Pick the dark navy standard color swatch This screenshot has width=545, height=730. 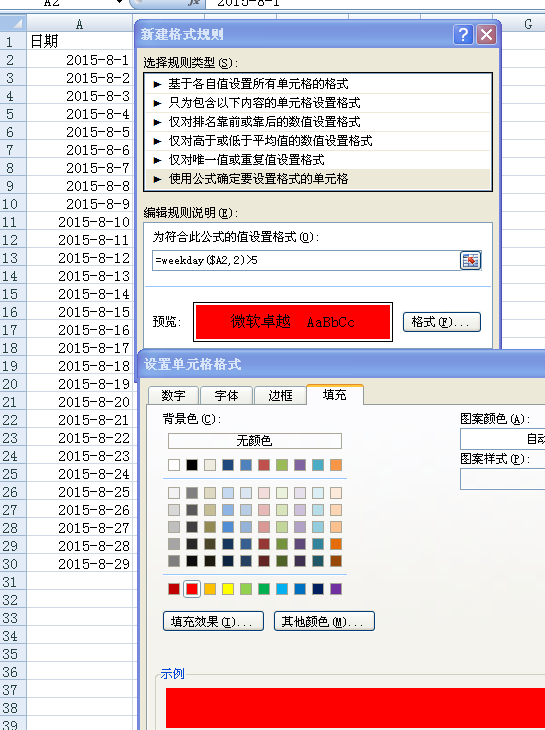click(x=318, y=589)
